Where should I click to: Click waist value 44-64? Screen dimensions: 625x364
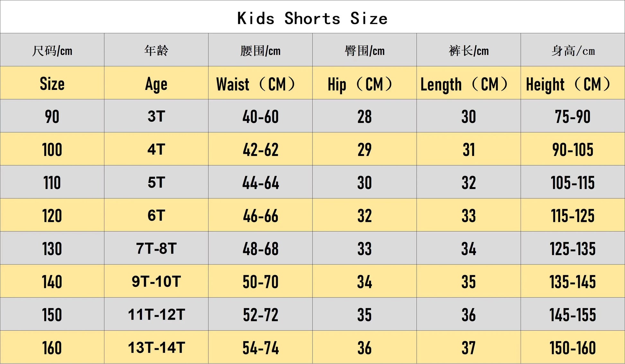point(260,182)
